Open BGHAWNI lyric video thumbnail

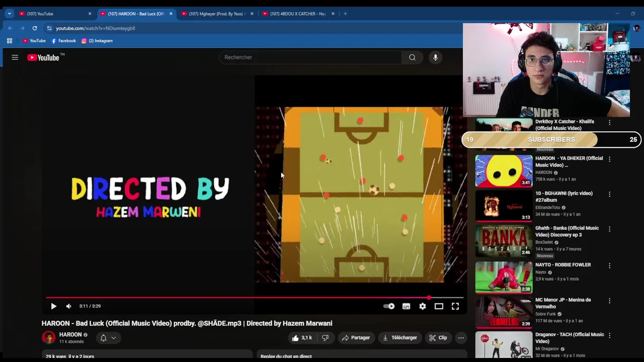click(504, 206)
